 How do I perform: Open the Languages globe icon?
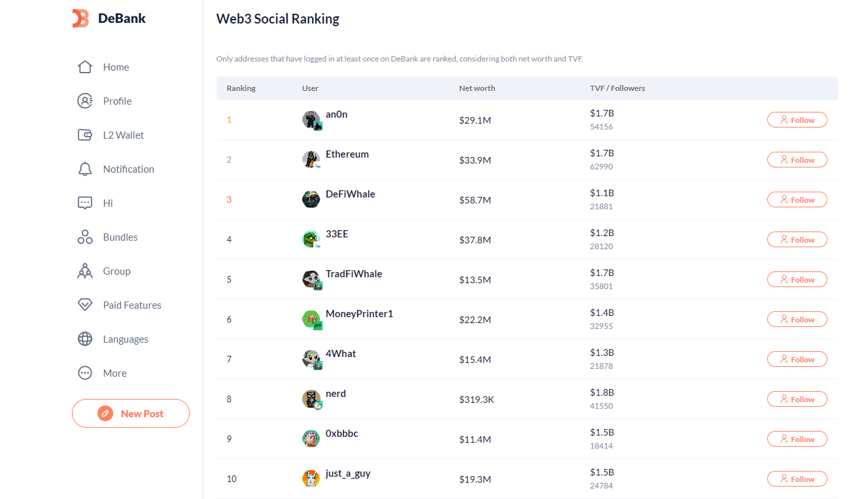[85, 339]
